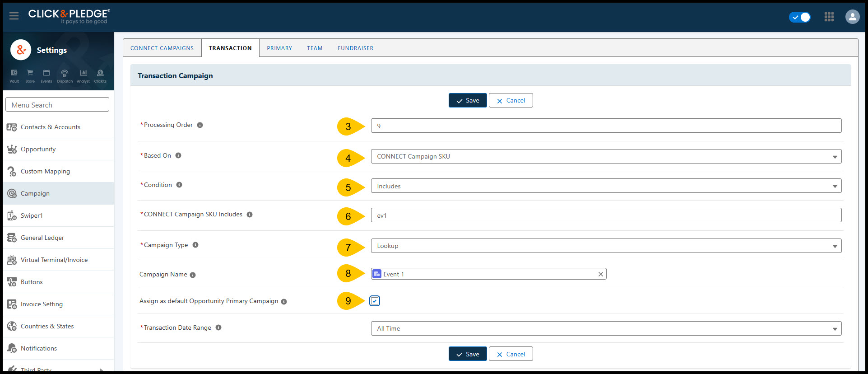Viewport: 868px width, 374px height.
Task: Show info for Processing Order
Action: pyautogui.click(x=200, y=125)
